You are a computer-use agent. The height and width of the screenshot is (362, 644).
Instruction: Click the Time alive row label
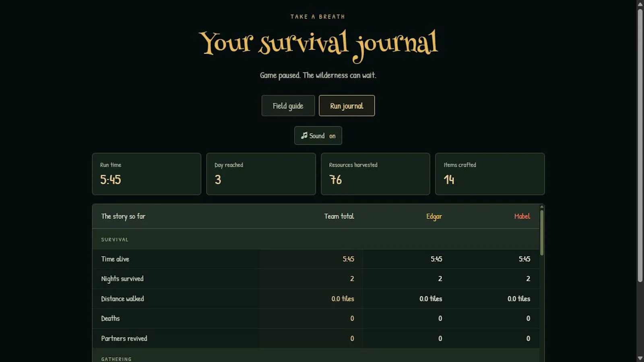point(115,259)
